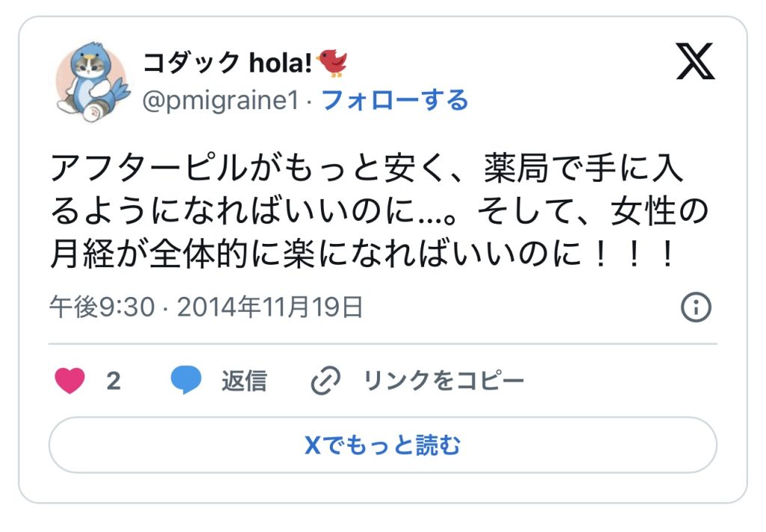Screen dimensions: 766x532
Task: Like the tweet with the heart icon
Action: tap(70, 381)
